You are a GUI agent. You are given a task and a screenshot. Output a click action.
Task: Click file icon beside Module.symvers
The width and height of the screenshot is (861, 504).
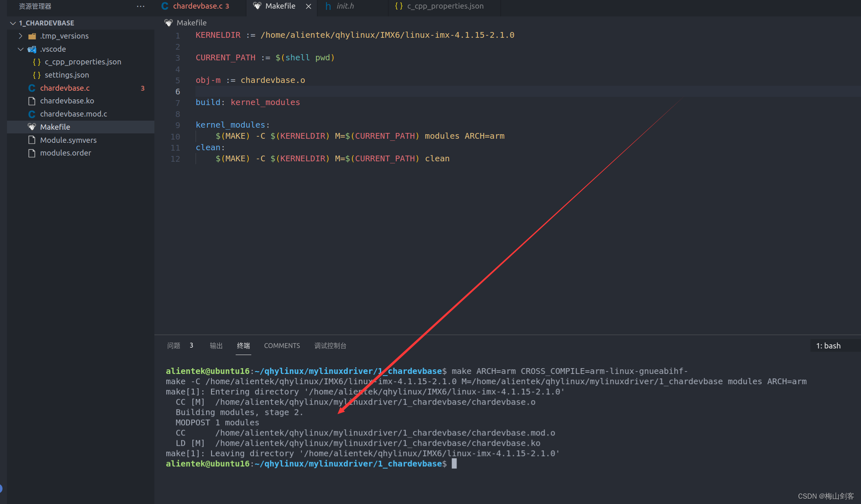[x=32, y=140]
